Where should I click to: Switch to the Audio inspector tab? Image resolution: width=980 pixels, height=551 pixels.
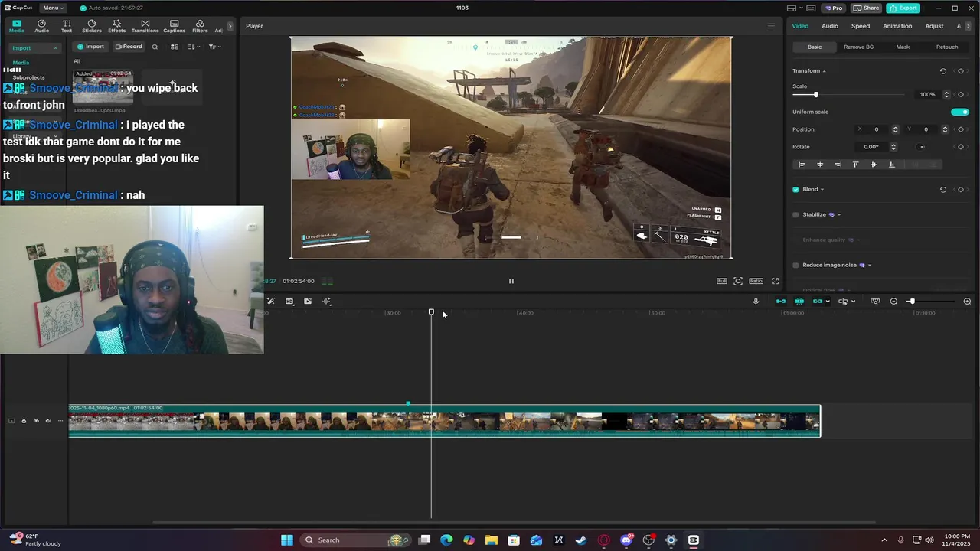830,26
